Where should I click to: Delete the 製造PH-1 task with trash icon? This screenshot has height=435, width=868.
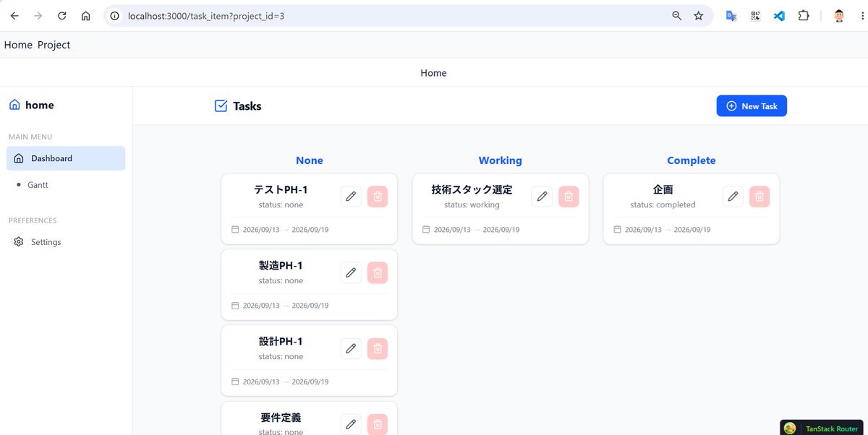pos(378,272)
